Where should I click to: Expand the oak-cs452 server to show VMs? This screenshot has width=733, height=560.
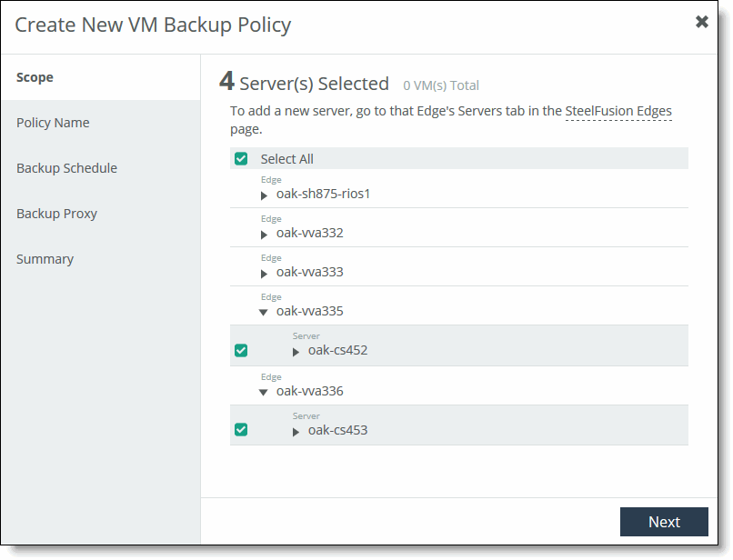click(296, 351)
